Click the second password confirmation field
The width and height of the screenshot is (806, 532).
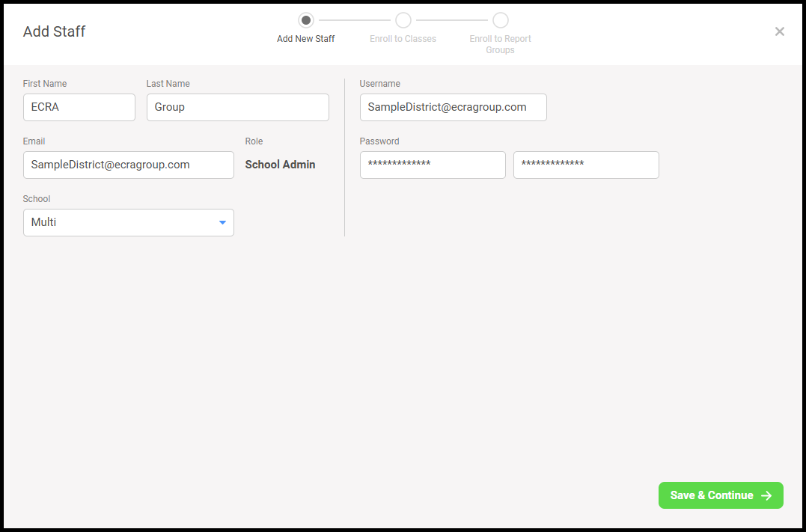click(x=585, y=165)
